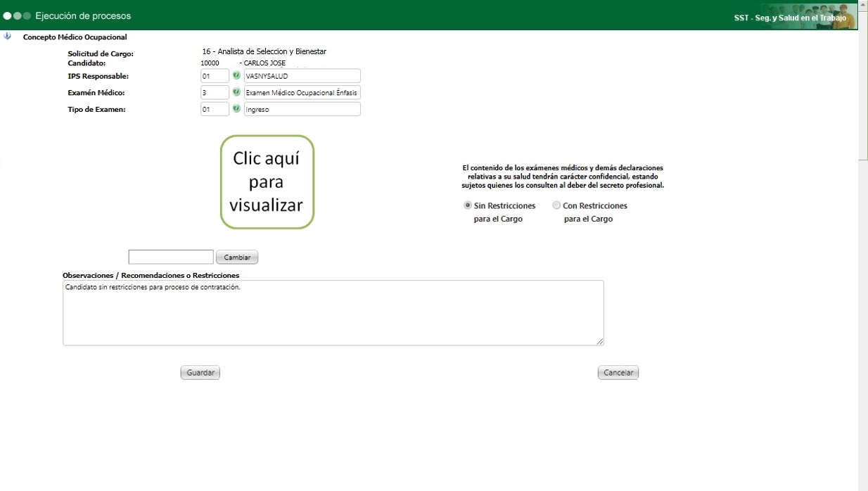Screen dimensions: 868x491
Task: Focus the Tipo de Examen code field containing 01
Action: pos(215,109)
